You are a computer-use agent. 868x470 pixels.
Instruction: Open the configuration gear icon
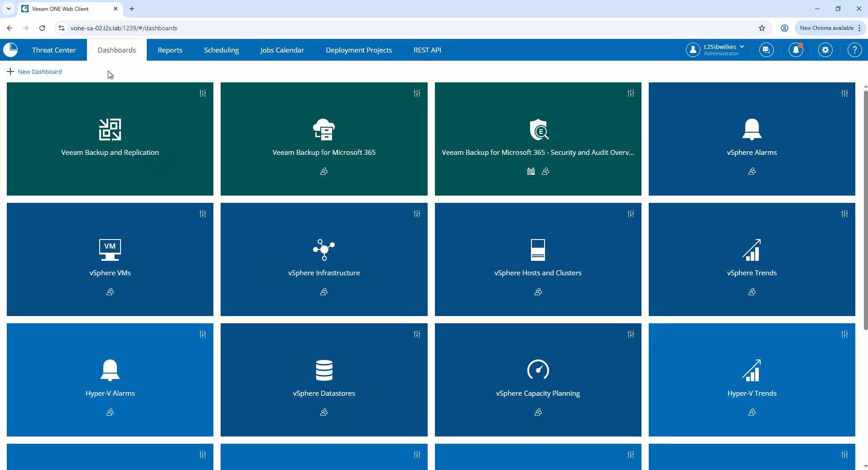[x=825, y=50]
